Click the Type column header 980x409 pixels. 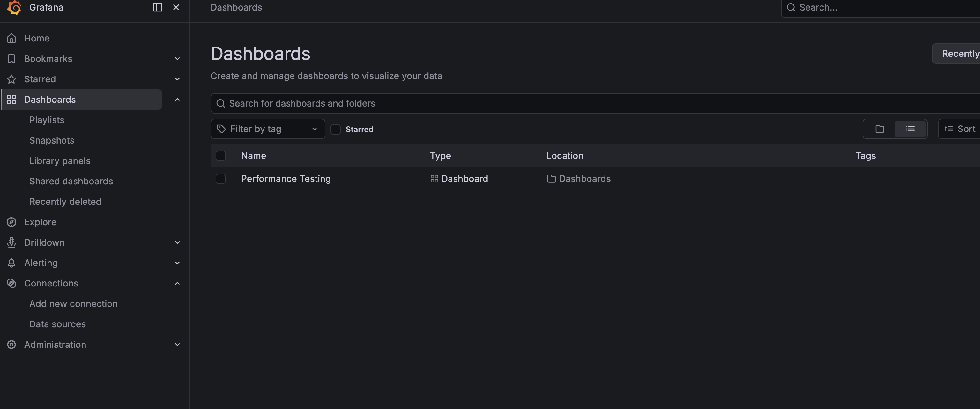click(x=440, y=156)
